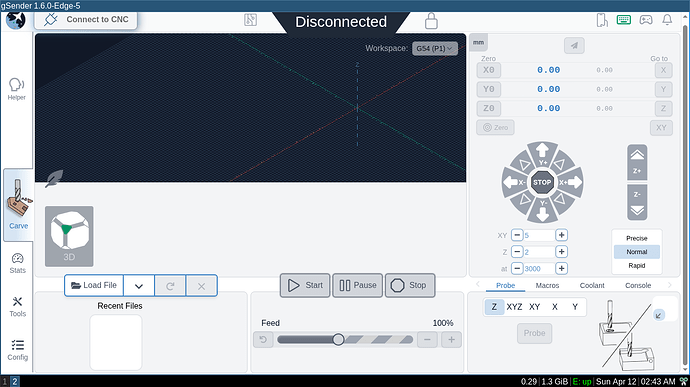Jog Y+ with the up arrow
The width and height of the screenshot is (690, 387).
[542, 152]
